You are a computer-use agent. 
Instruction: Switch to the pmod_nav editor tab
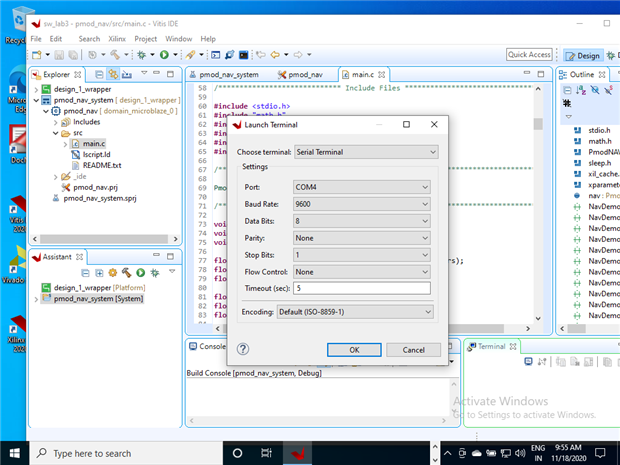[x=300, y=74]
